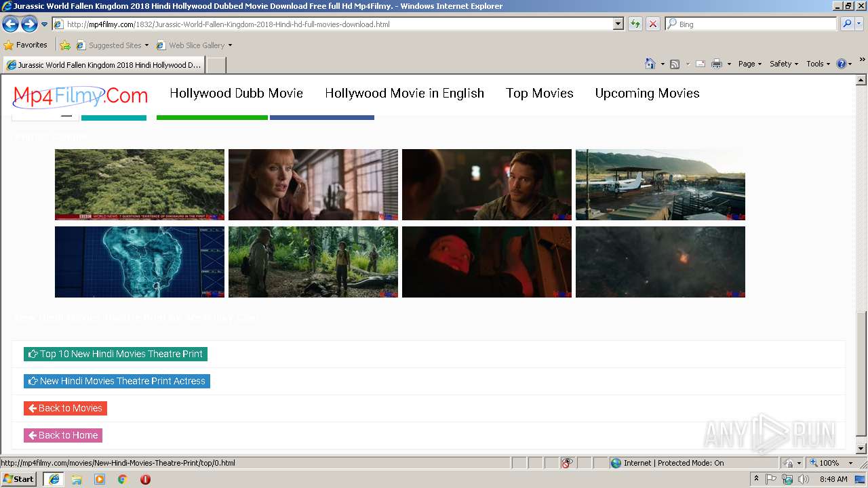868x488 pixels.
Task: Show hidden tray icons arrow
Action: (756, 479)
